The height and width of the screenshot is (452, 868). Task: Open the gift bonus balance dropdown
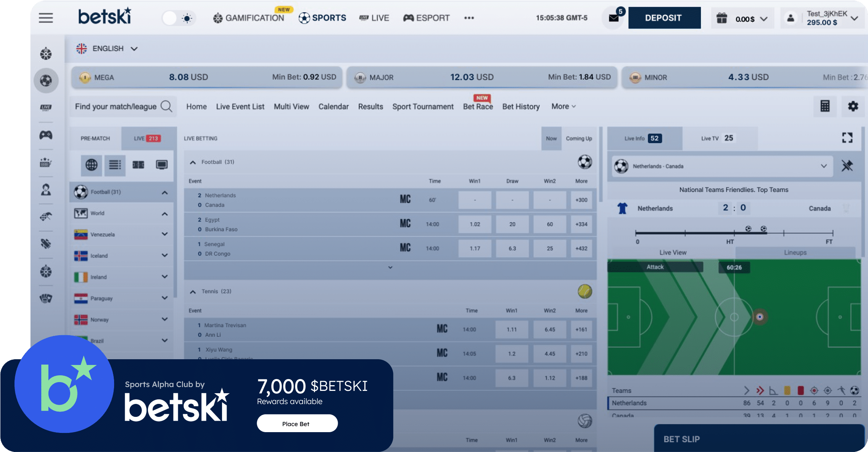click(x=742, y=18)
